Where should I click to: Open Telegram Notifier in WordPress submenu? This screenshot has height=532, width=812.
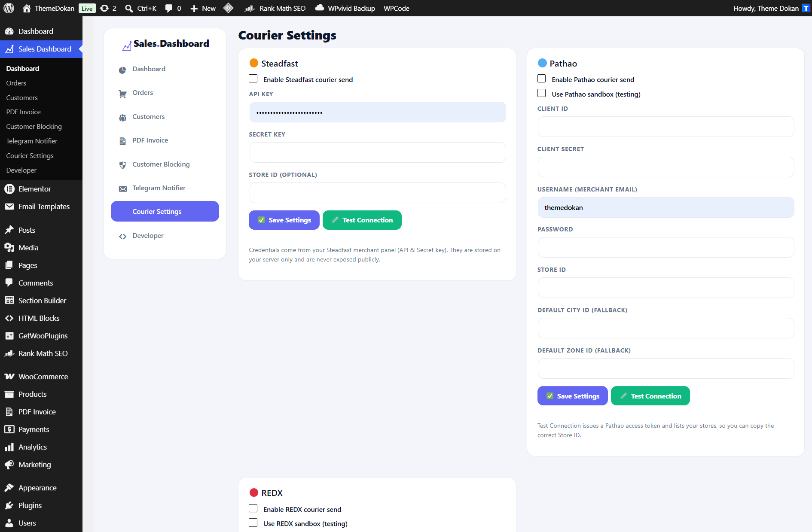[32, 141]
